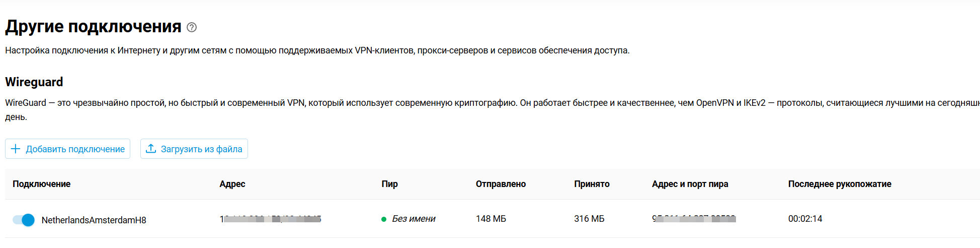This screenshot has width=980, height=248.
Task: Disable the NetherlandsAmsterdamH8 connection switch
Action: [24, 220]
